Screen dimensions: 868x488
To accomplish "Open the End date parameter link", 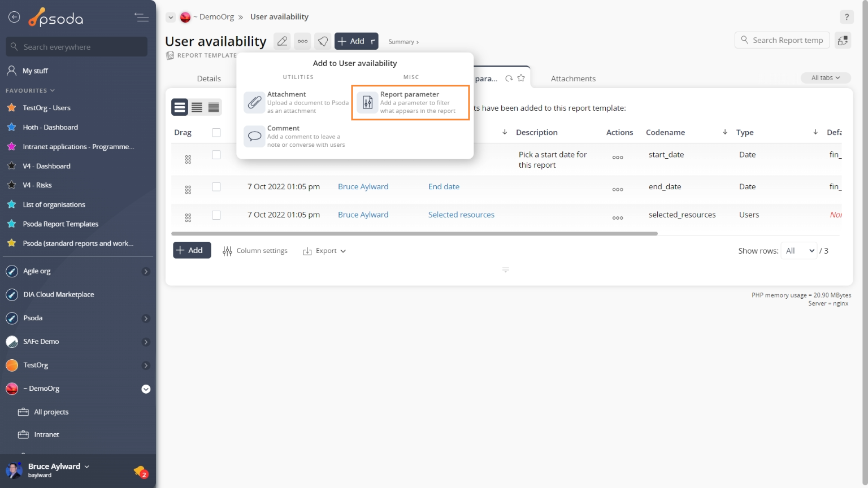I will (444, 186).
